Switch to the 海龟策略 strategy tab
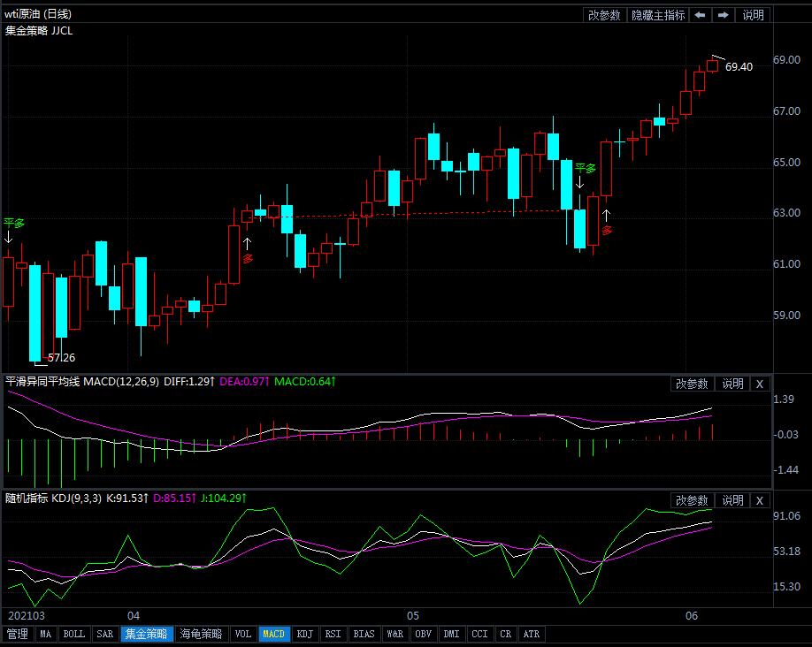812x647 pixels. tap(201, 634)
